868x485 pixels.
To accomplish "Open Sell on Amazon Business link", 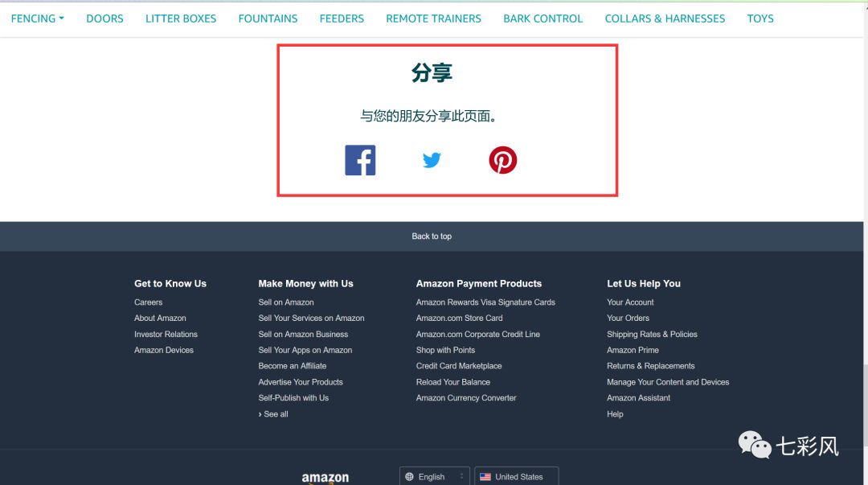I will click(303, 335).
